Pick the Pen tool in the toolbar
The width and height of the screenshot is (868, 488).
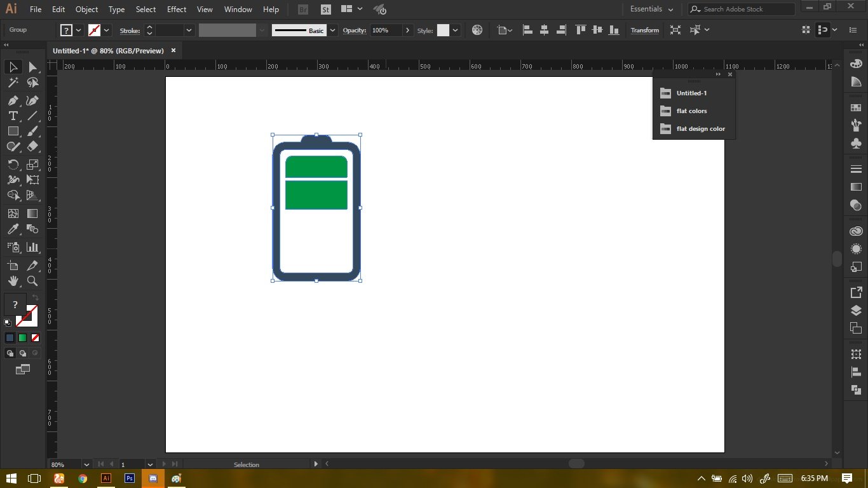(x=13, y=101)
